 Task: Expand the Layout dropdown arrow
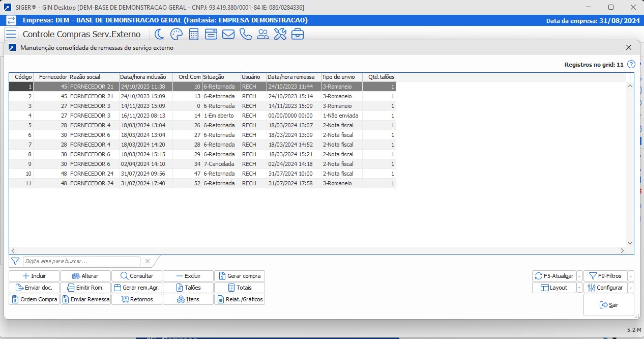point(579,288)
